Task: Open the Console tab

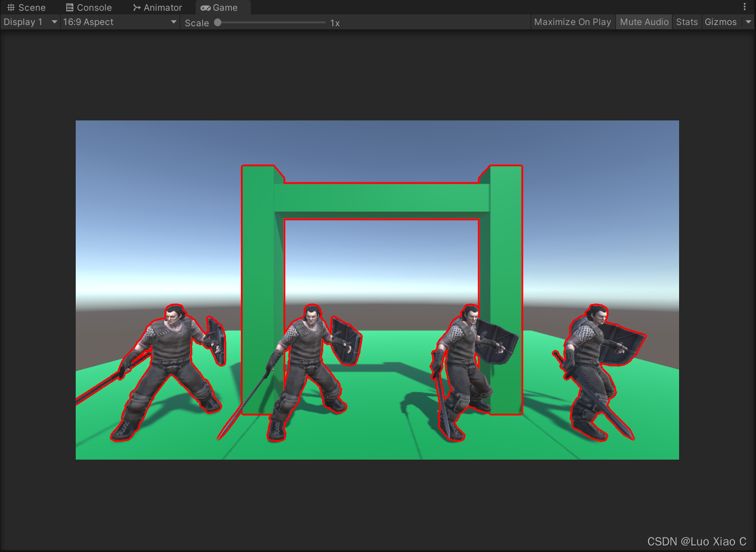Action: coord(89,8)
